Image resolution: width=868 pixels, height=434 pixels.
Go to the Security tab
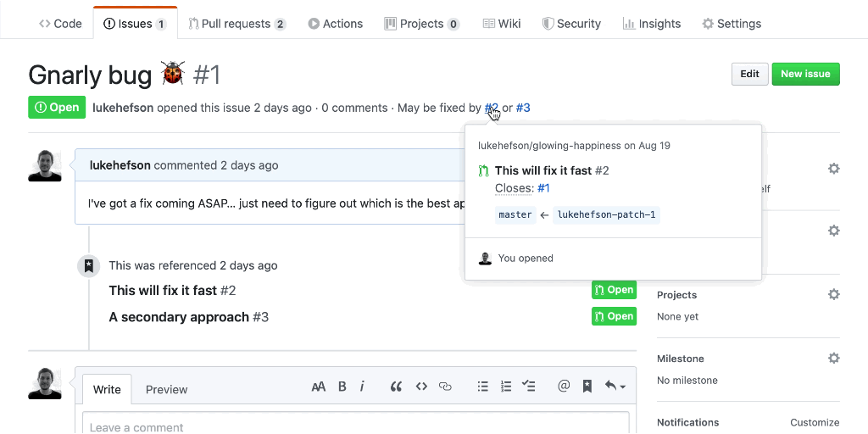[571, 24]
